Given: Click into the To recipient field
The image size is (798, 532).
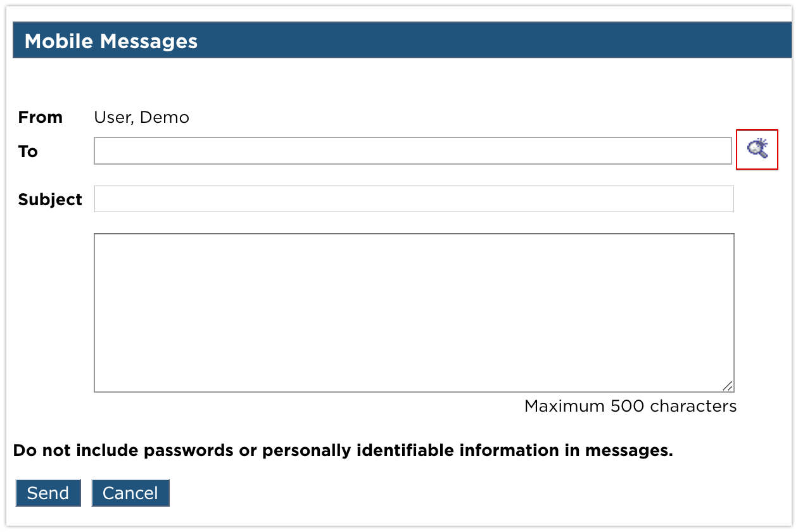Looking at the screenshot, I should 412,151.
